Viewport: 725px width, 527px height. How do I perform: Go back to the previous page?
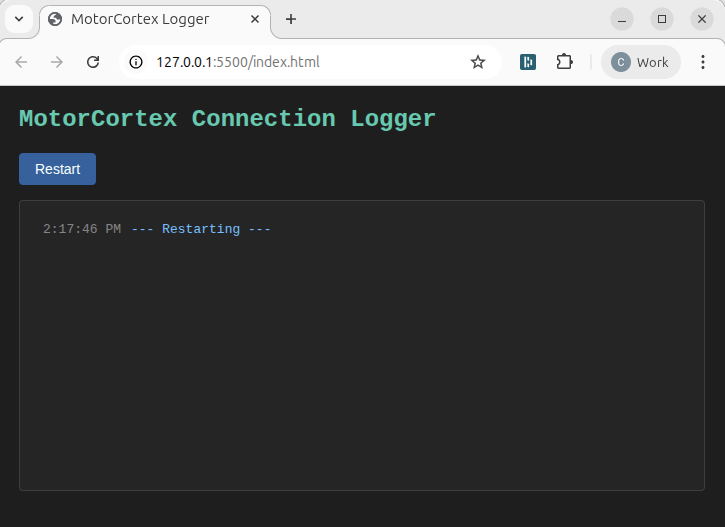coord(22,62)
